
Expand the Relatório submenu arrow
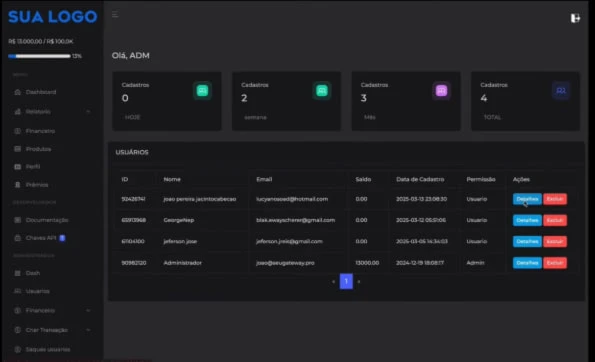[x=88, y=112]
